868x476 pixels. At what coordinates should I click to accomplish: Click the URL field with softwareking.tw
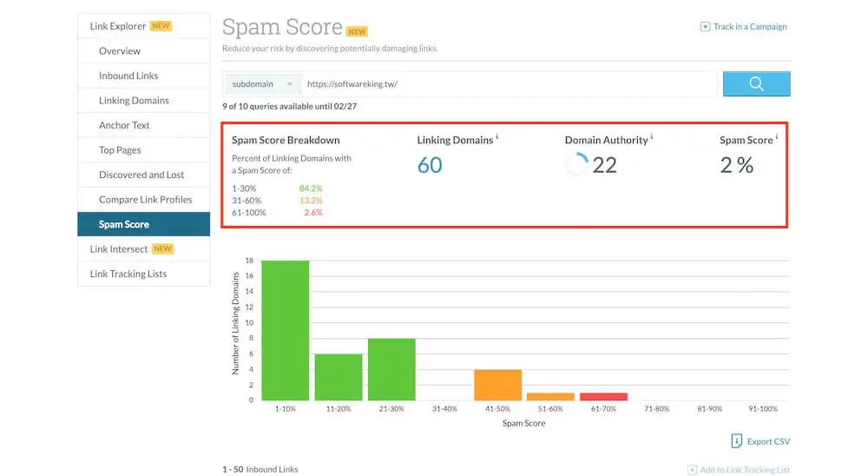[510, 83]
